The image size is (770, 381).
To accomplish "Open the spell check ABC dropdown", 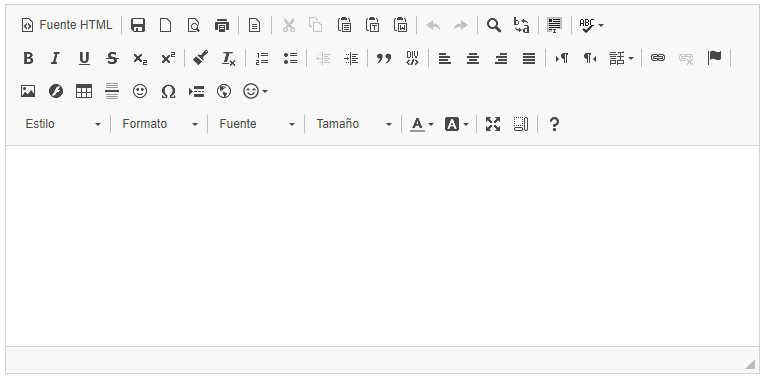I will 591,25.
